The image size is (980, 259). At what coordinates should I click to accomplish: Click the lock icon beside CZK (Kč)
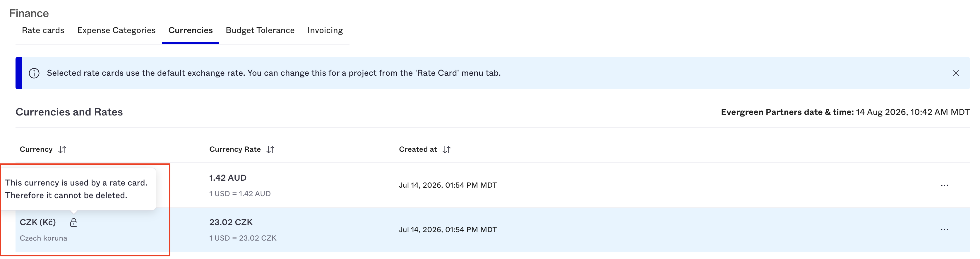click(x=74, y=222)
